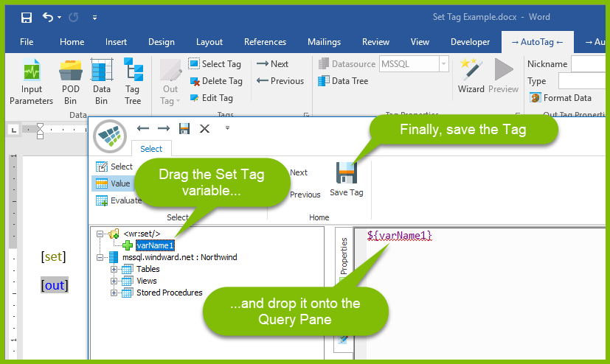
Task: Click the [set] tag in document
Action: coord(53,256)
